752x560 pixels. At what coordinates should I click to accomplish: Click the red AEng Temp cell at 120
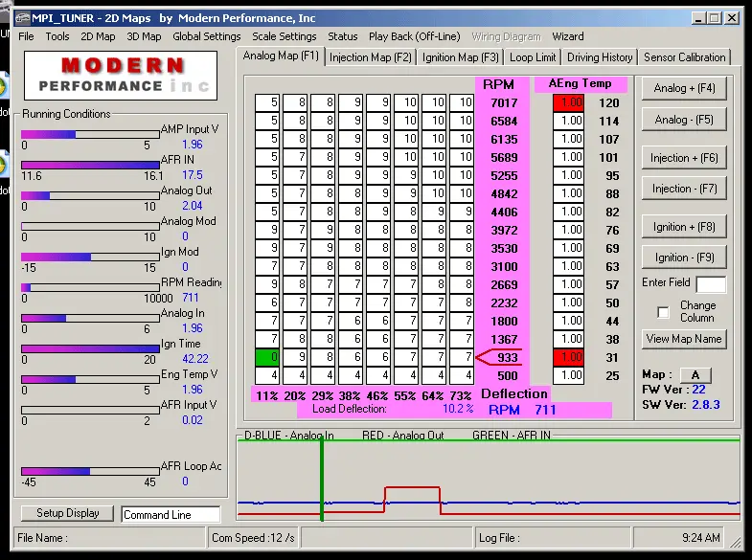pyautogui.click(x=568, y=103)
